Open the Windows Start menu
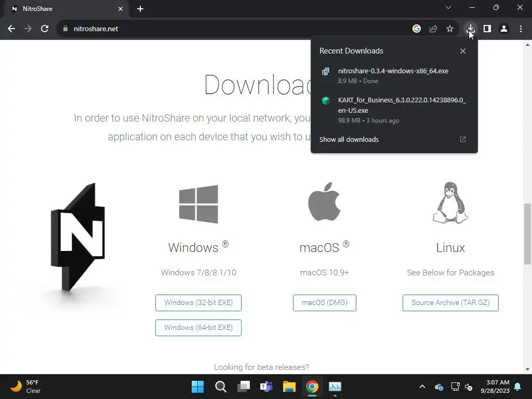This screenshot has height=399, width=532. click(x=197, y=387)
